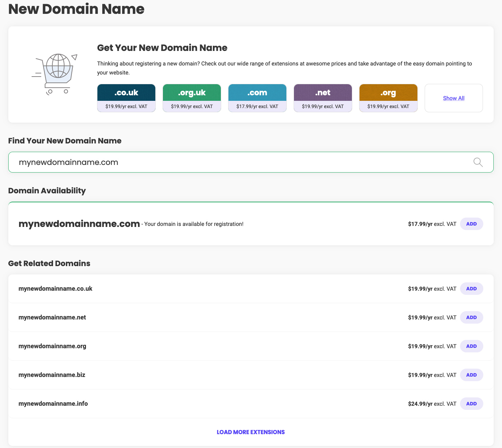
Task: Click the globe shopping cart illustration
Action: [x=54, y=74]
